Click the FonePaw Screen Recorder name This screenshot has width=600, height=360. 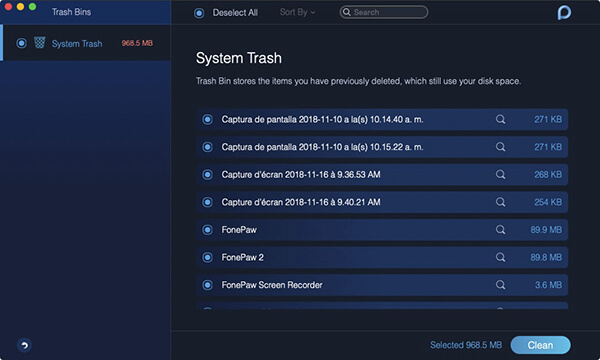click(x=272, y=285)
